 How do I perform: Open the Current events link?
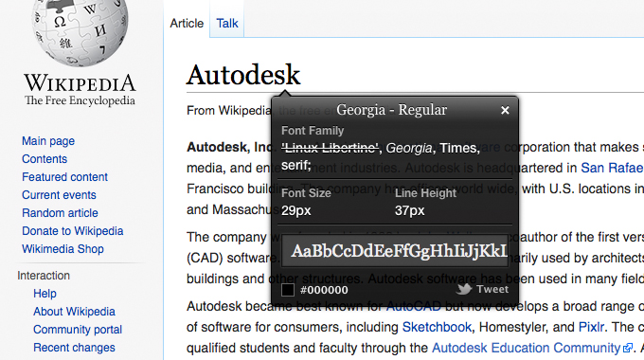pyautogui.click(x=59, y=195)
